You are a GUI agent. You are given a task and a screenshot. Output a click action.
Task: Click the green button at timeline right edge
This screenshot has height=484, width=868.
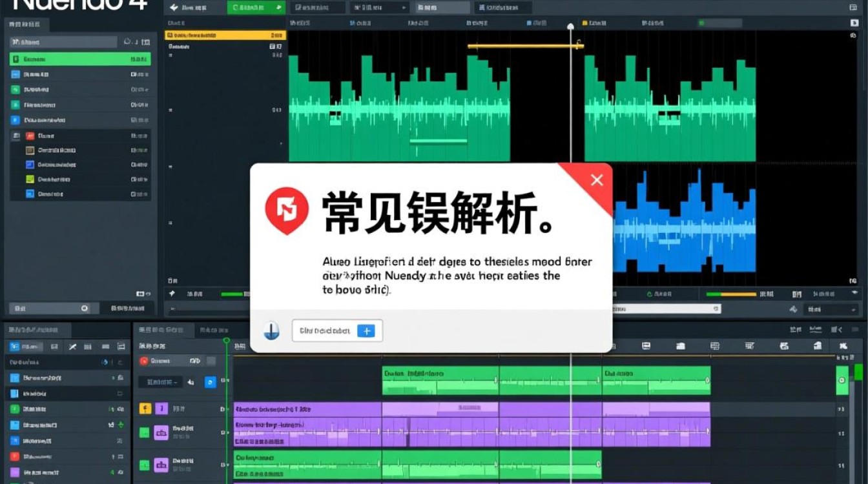click(842, 381)
